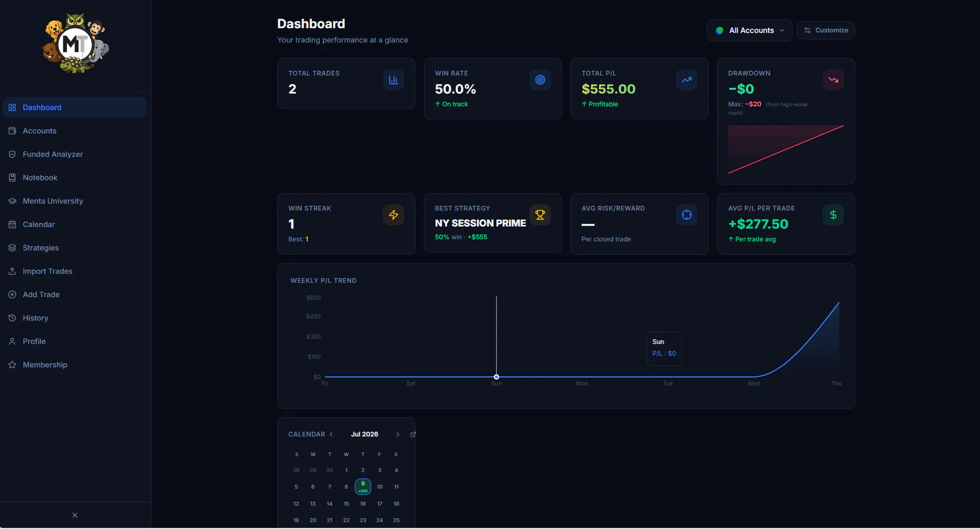Image resolution: width=980 pixels, height=529 pixels.
Task: Click the Menta University graduation cap icon
Action: point(12,201)
